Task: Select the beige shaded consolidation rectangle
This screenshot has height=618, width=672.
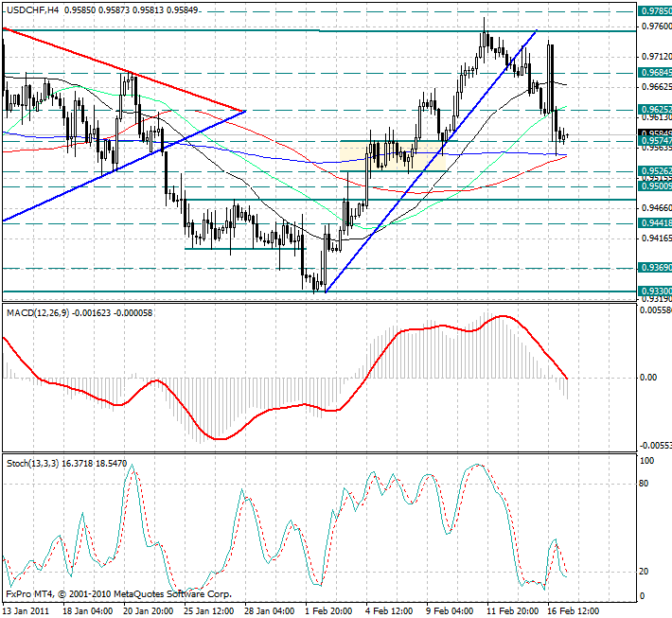Action: tap(393, 156)
